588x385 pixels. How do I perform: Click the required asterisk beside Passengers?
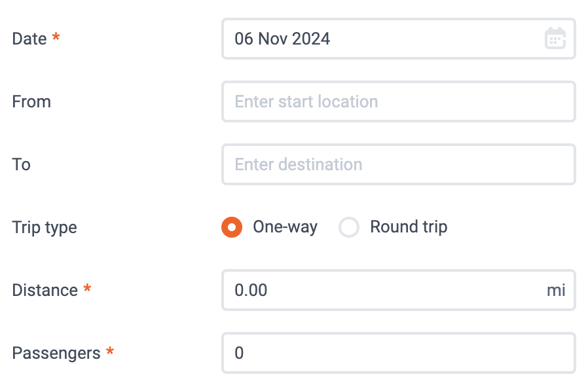[x=110, y=351]
